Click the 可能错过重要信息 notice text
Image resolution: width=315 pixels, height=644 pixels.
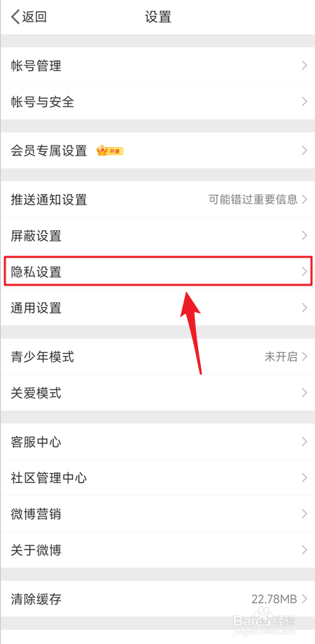click(x=253, y=199)
